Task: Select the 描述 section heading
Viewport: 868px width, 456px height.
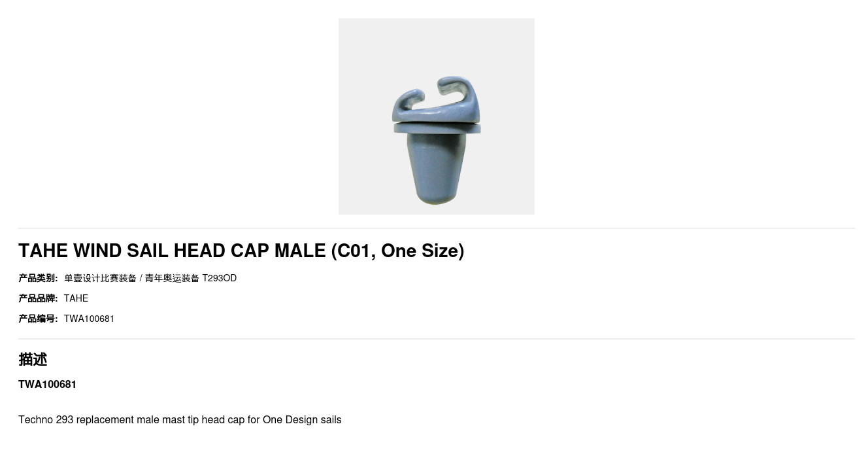Action: [x=33, y=359]
